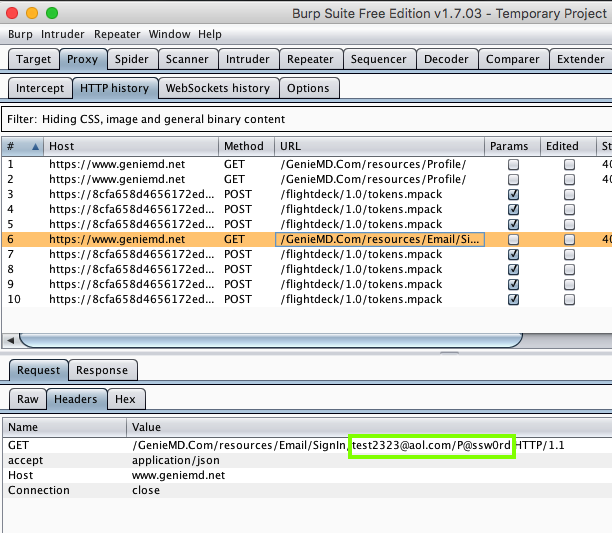Sort history by the Method column header

[x=243, y=147]
